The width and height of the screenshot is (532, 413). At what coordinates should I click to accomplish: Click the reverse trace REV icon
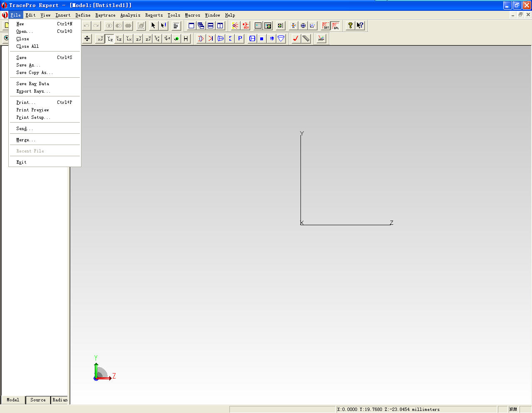click(246, 26)
